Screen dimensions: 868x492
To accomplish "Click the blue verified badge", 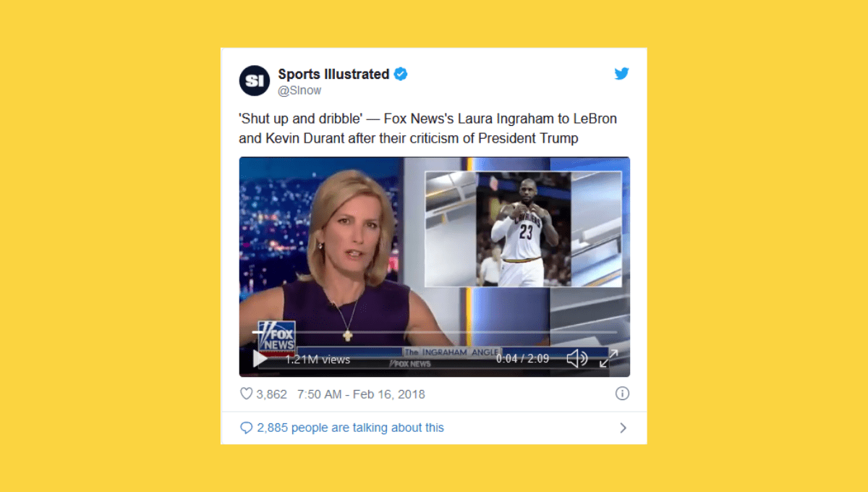I will click(401, 74).
